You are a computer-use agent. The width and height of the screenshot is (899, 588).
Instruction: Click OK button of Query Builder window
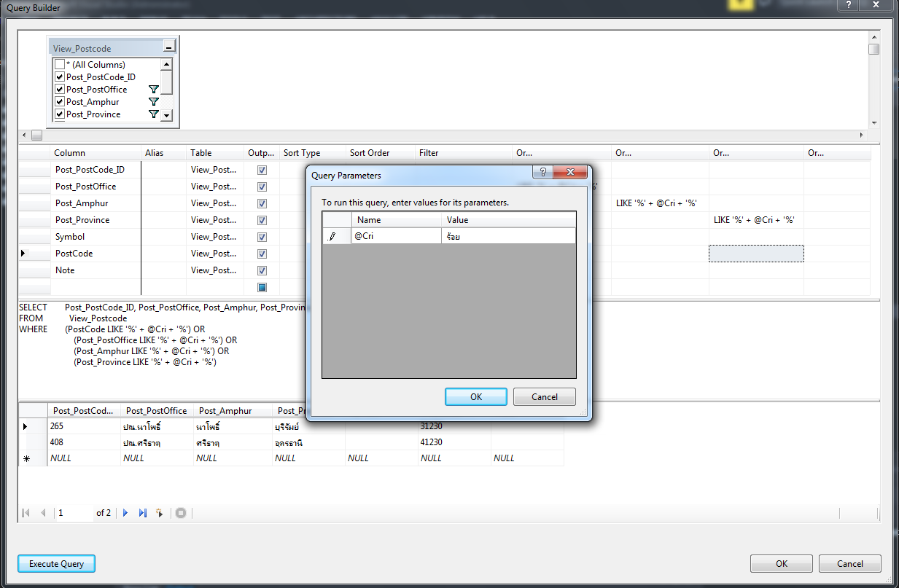tap(782, 564)
